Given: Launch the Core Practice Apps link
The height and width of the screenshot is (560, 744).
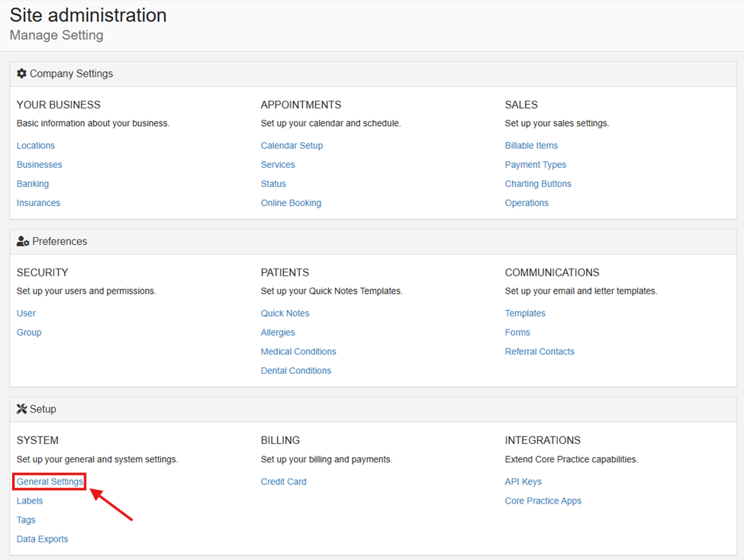Looking at the screenshot, I should point(543,501).
